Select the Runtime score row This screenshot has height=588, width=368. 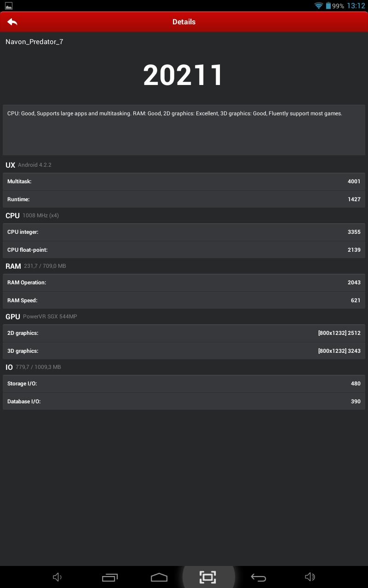(x=184, y=199)
